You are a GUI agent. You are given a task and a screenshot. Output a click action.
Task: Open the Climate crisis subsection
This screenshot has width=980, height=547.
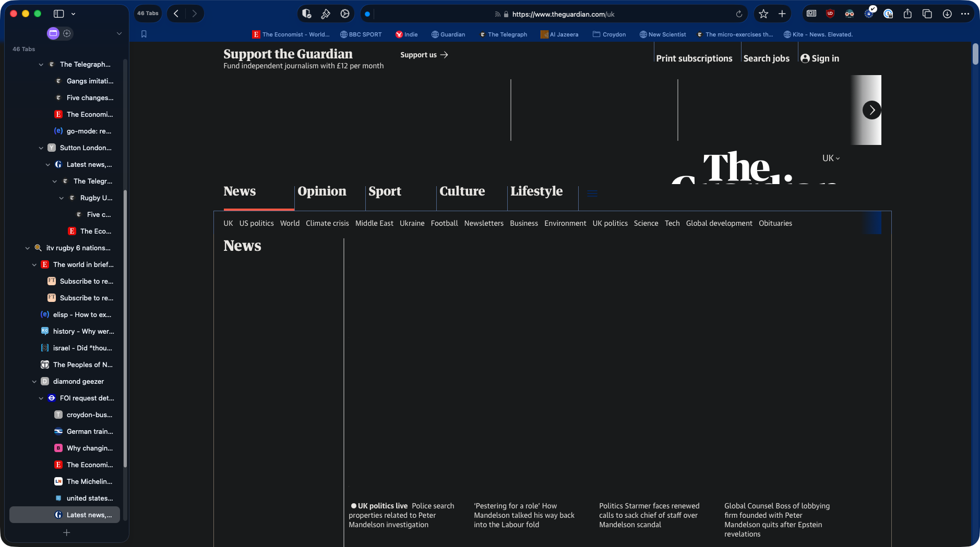(x=327, y=223)
